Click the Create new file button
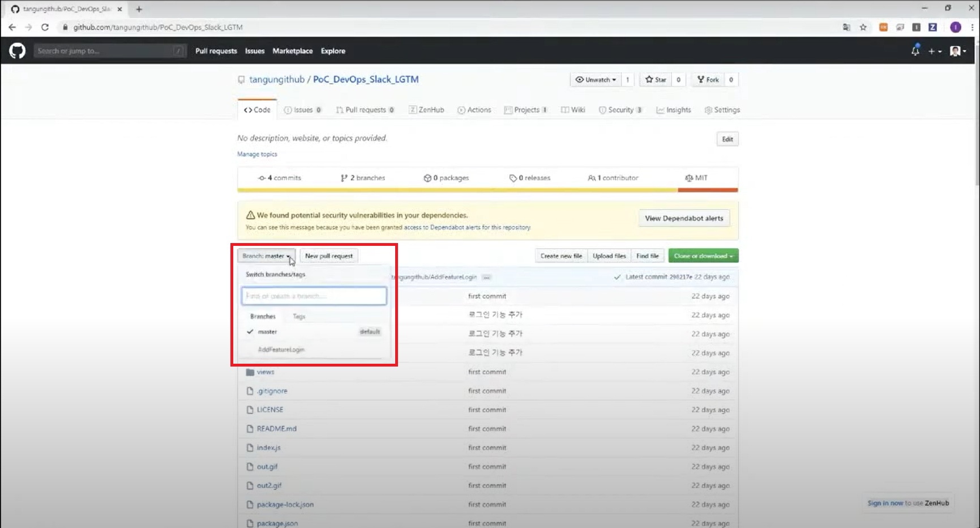 [561, 256]
